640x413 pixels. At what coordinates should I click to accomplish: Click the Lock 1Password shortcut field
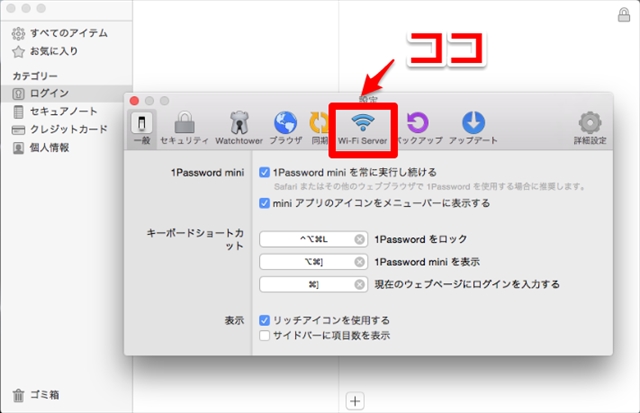coord(313,239)
